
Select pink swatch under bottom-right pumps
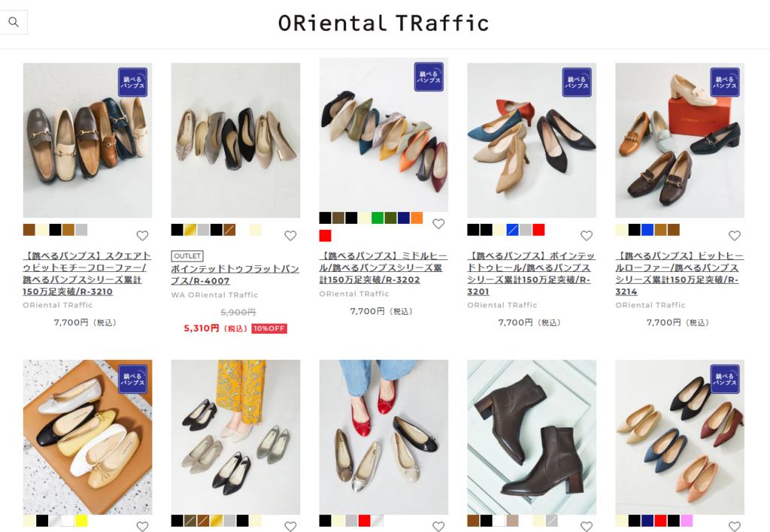pyautogui.click(x=687, y=521)
